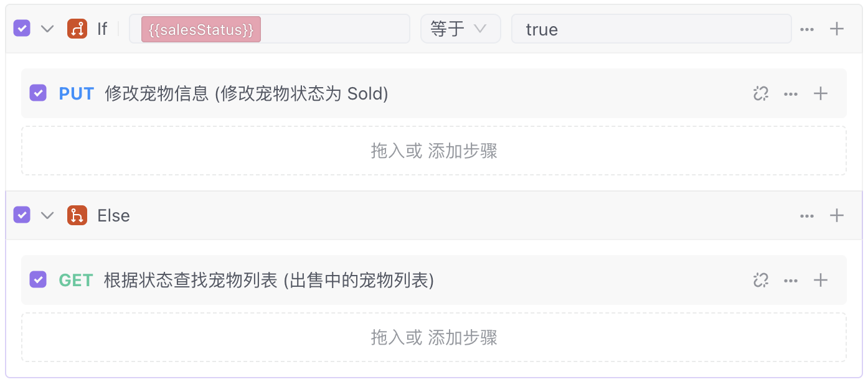Uncheck the If condition checkbox
This screenshot has height=382, width=868.
(22, 29)
